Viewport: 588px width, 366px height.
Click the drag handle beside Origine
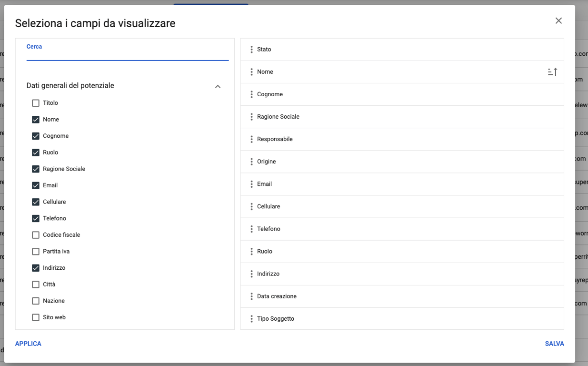[x=251, y=162]
